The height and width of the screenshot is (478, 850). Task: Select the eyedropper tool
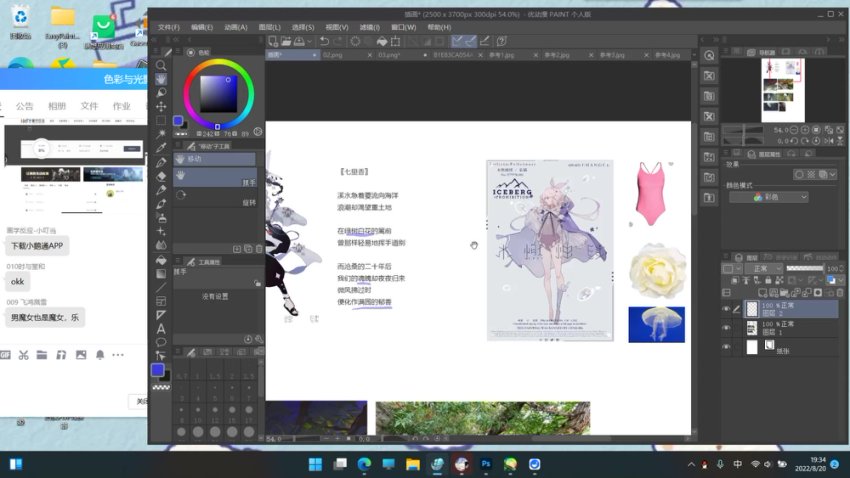tap(161, 147)
